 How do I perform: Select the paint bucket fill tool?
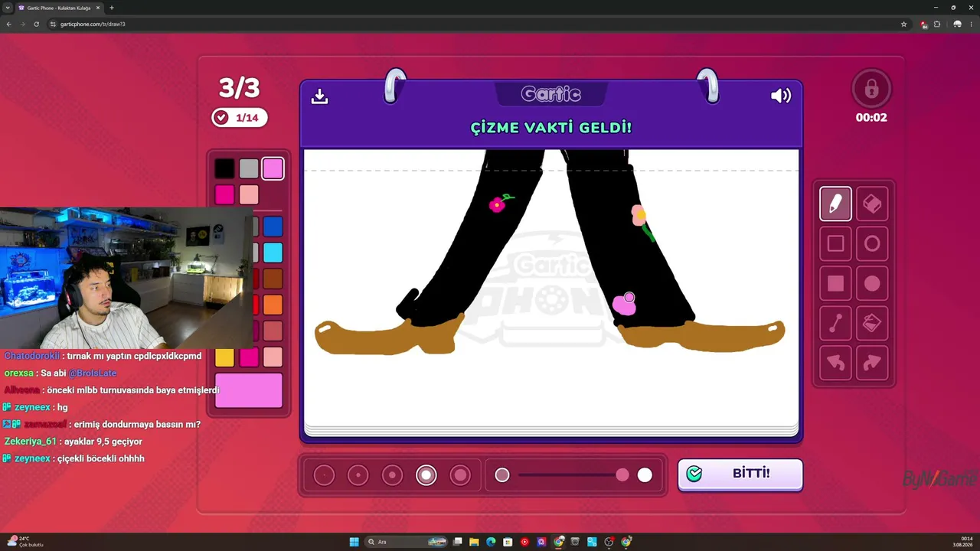872,324
